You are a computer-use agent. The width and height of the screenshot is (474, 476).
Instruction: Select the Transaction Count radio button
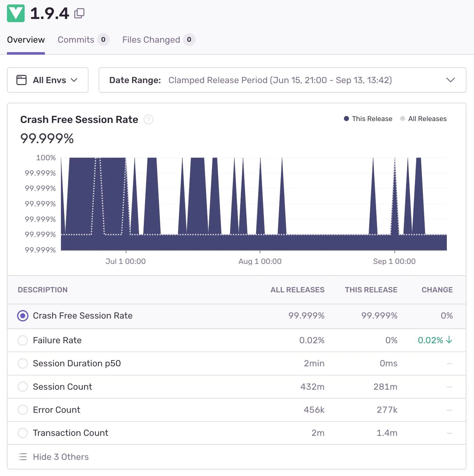click(22, 433)
